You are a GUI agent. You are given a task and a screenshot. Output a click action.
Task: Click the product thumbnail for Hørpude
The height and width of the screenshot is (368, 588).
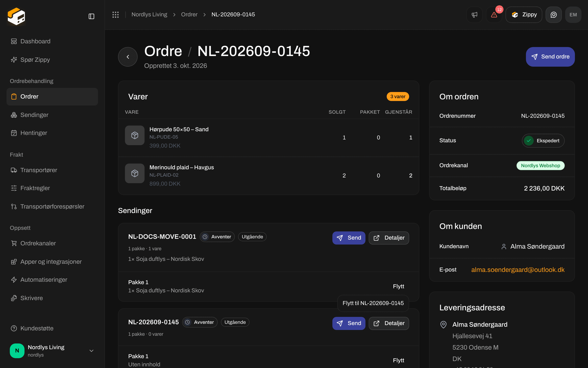(135, 135)
